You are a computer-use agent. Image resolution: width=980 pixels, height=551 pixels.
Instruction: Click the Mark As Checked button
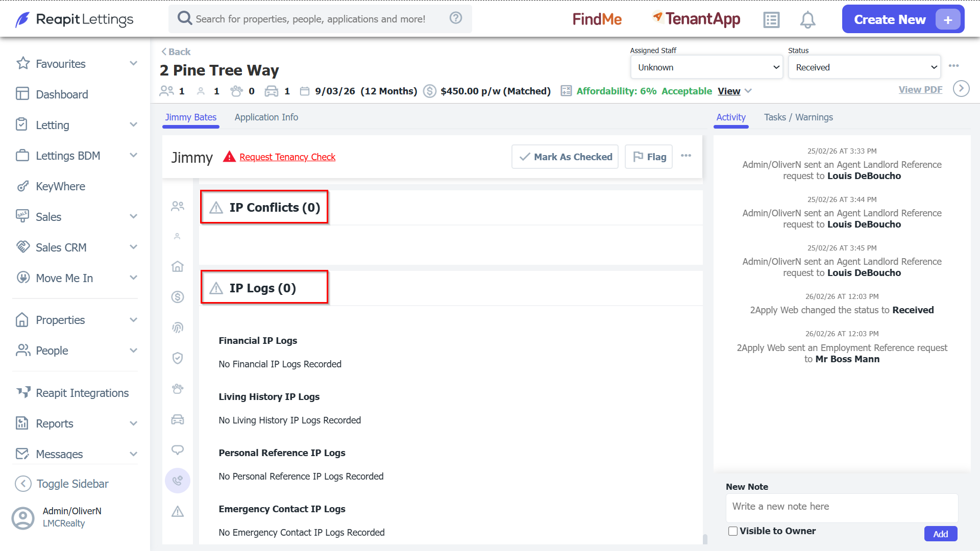pyautogui.click(x=565, y=157)
